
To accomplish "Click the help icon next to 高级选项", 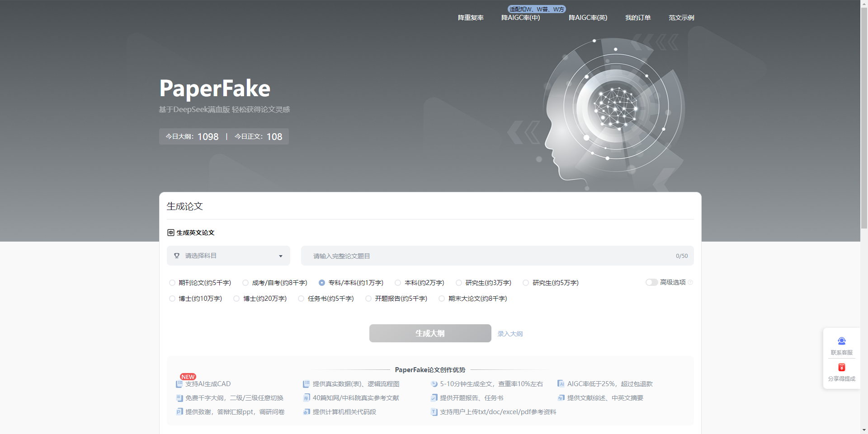I will 690,282.
